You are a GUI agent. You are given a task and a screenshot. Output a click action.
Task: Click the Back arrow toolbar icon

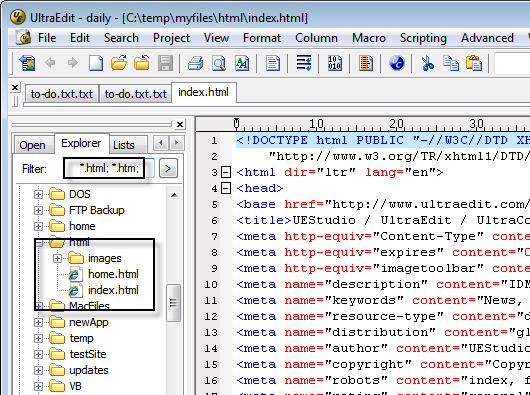[x=50, y=63]
